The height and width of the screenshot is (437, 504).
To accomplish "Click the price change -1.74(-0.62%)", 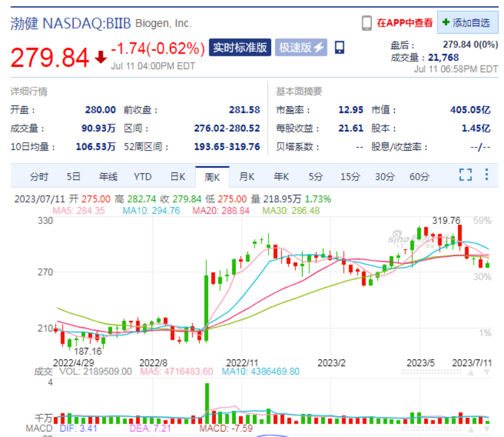I will click(158, 49).
